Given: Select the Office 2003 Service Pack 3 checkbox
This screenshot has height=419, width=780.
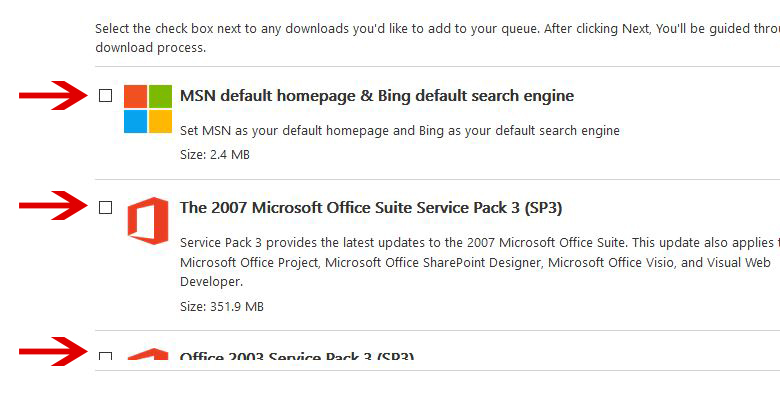Looking at the screenshot, I should (x=106, y=357).
